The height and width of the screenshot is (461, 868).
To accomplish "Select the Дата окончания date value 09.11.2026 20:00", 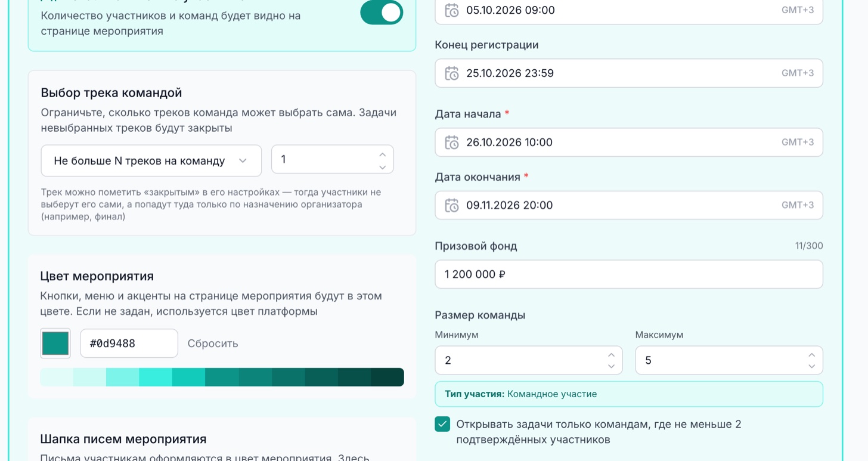I will point(509,205).
